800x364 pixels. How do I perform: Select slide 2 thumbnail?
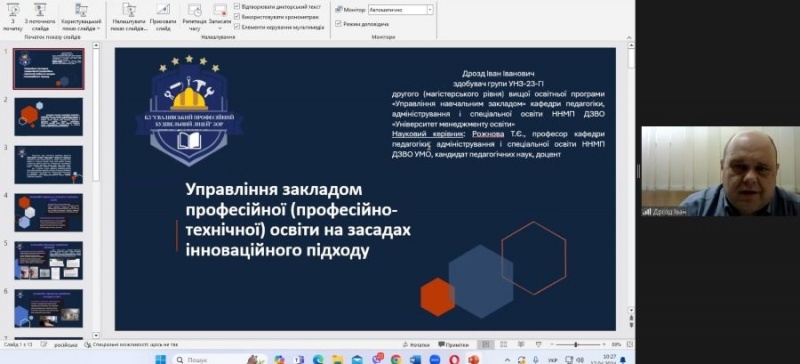pyautogui.click(x=48, y=117)
